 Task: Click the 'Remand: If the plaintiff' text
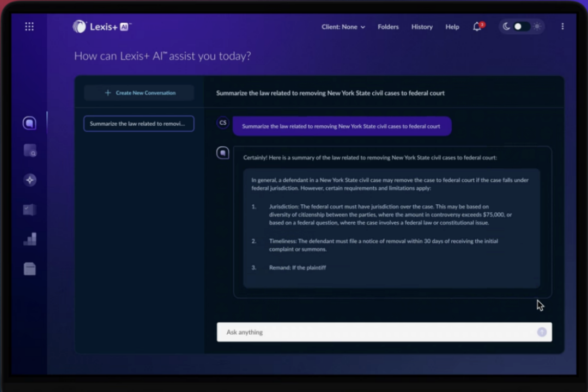click(x=298, y=267)
